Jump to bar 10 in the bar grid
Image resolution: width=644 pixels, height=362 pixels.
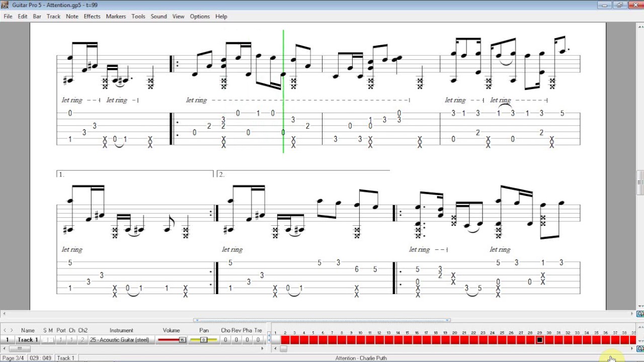coord(360,340)
